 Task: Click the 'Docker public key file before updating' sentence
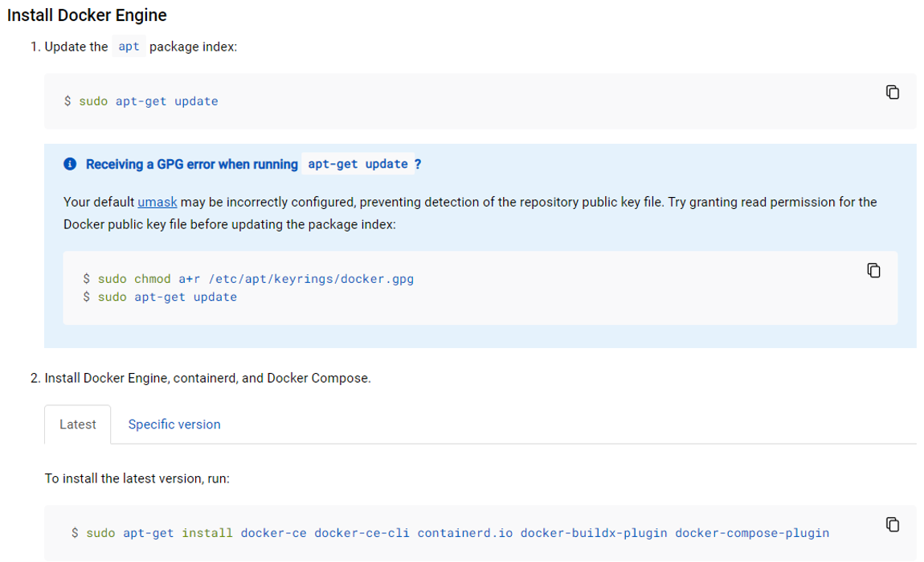pos(230,224)
